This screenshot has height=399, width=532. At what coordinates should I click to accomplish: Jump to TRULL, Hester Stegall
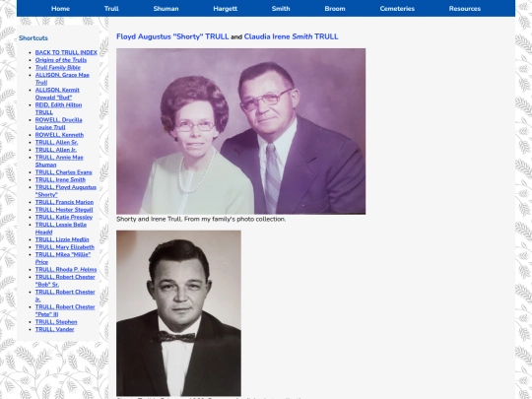pyautogui.click(x=64, y=209)
